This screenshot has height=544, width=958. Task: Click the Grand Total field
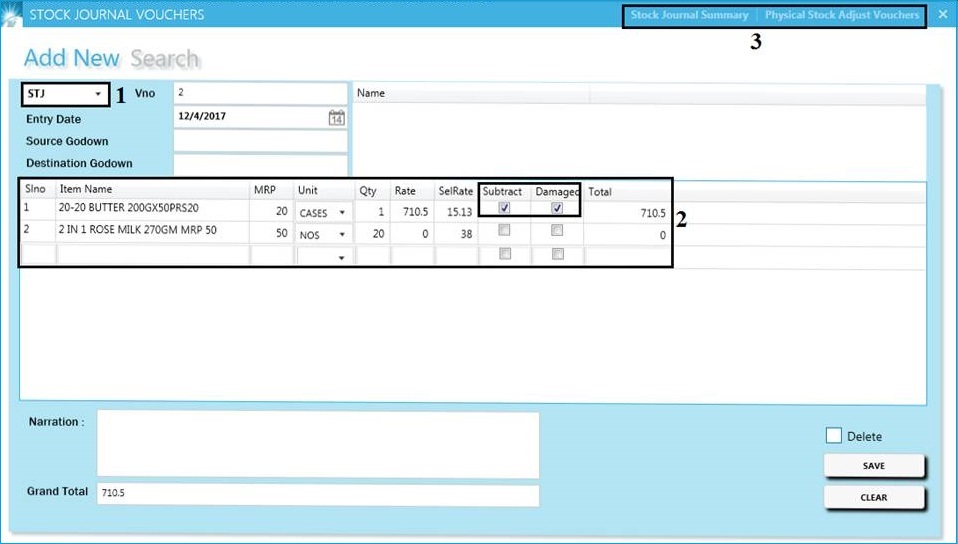(318, 495)
